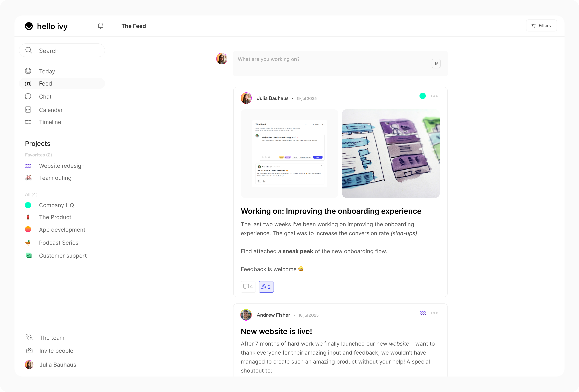Select Feed in the sidebar
Viewport: 579px width, 392px height.
pyautogui.click(x=62, y=83)
